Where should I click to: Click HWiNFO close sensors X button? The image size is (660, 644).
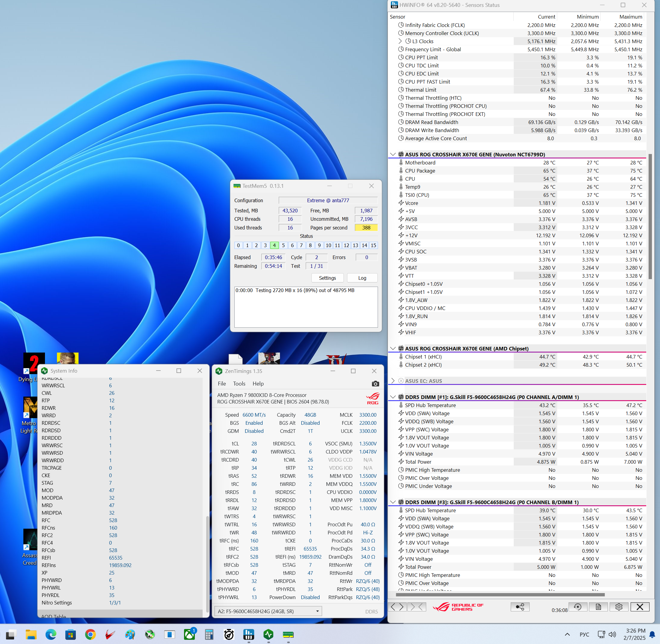click(639, 607)
